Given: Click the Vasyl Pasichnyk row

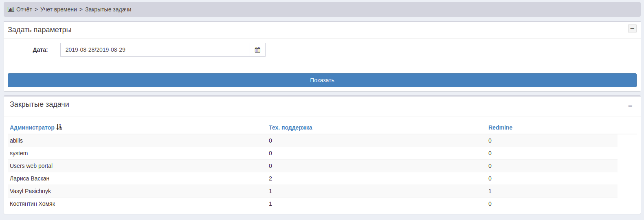Looking at the screenshot, I should pos(31,191).
